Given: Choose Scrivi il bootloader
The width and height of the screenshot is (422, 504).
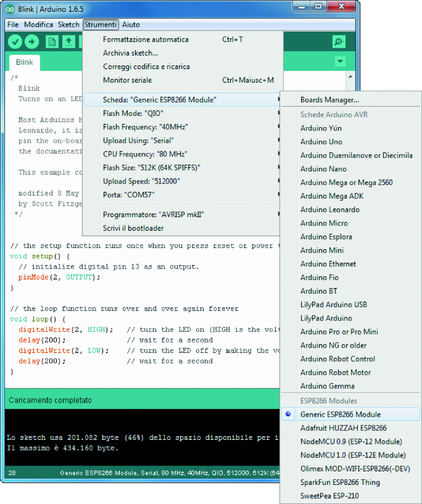Looking at the screenshot, I should coord(182,228).
